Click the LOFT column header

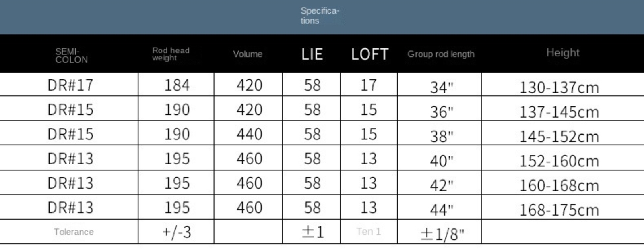(x=369, y=54)
